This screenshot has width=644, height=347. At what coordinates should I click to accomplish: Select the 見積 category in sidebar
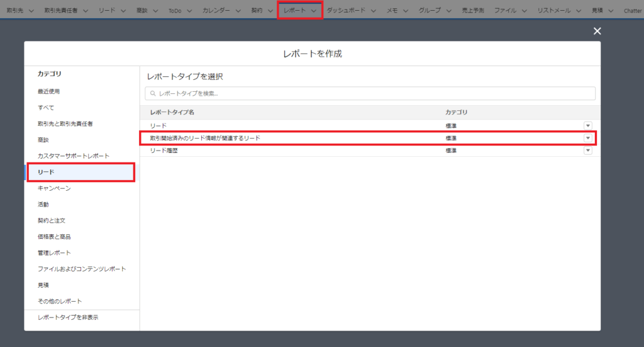click(x=43, y=285)
